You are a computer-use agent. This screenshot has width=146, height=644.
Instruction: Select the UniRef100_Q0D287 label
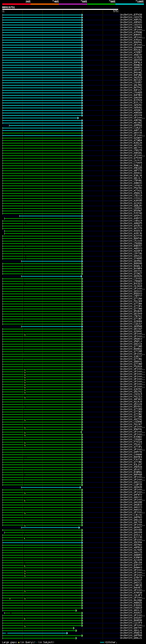click(131, 618)
